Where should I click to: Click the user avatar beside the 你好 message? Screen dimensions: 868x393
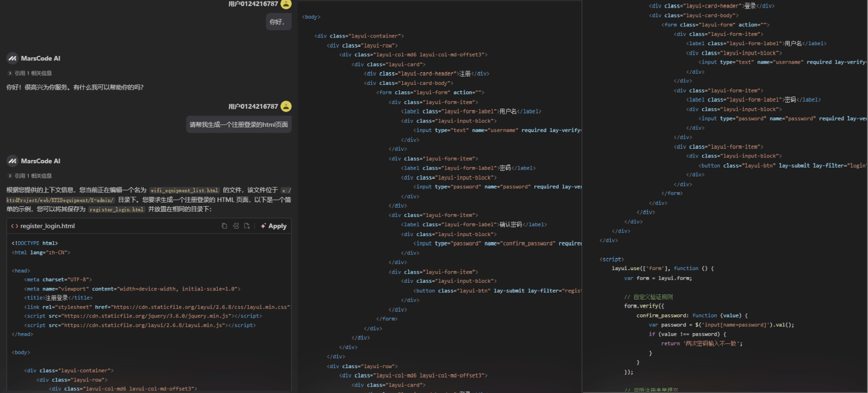pyautogui.click(x=286, y=4)
